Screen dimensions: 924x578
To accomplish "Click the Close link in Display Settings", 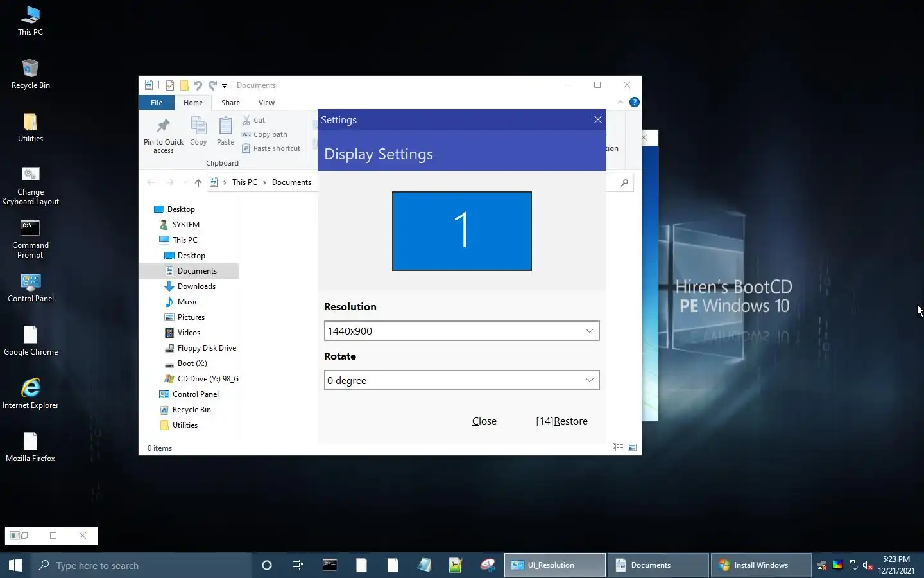I will click(x=484, y=421).
